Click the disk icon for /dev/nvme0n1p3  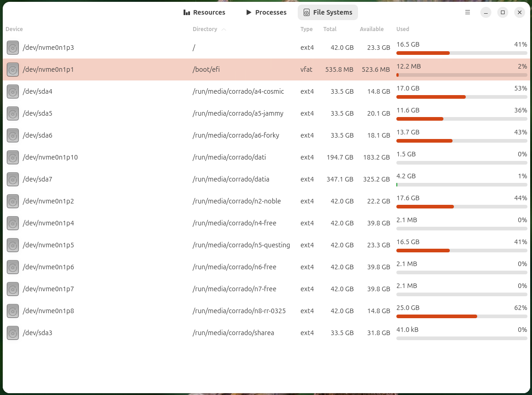pyautogui.click(x=13, y=48)
